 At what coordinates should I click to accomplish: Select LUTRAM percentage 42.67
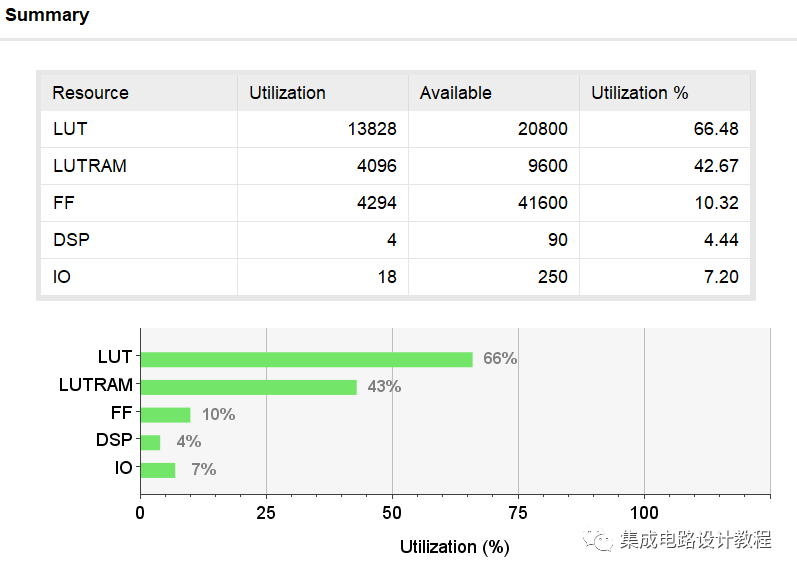point(716,166)
